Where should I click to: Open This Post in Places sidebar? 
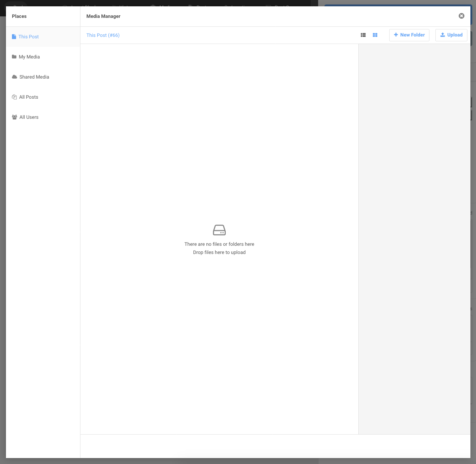(x=43, y=37)
